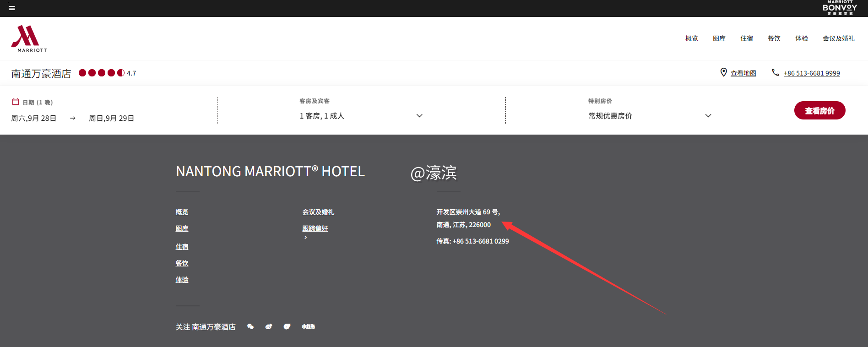Screen dimensions: 868x347
Task: Open the Weibo social icon in footer
Action: point(269,326)
